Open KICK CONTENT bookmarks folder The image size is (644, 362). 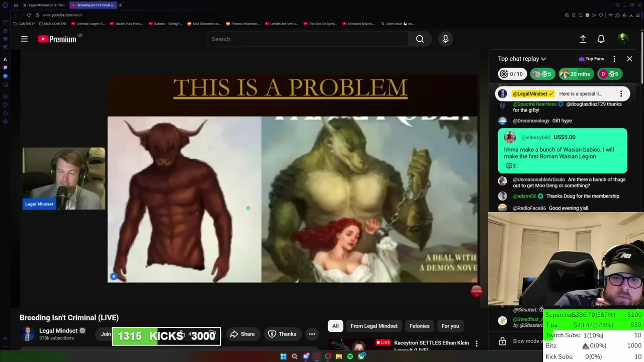click(53, 24)
